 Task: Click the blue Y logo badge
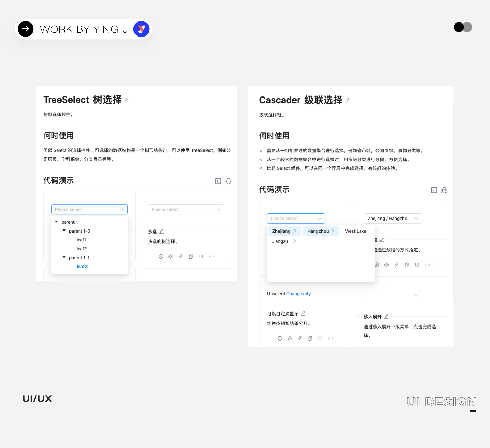141,29
